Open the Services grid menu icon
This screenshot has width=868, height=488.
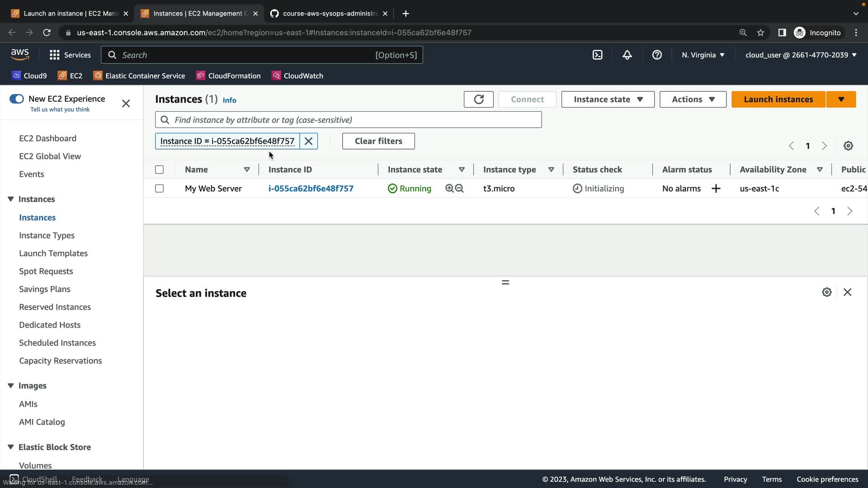pyautogui.click(x=55, y=55)
